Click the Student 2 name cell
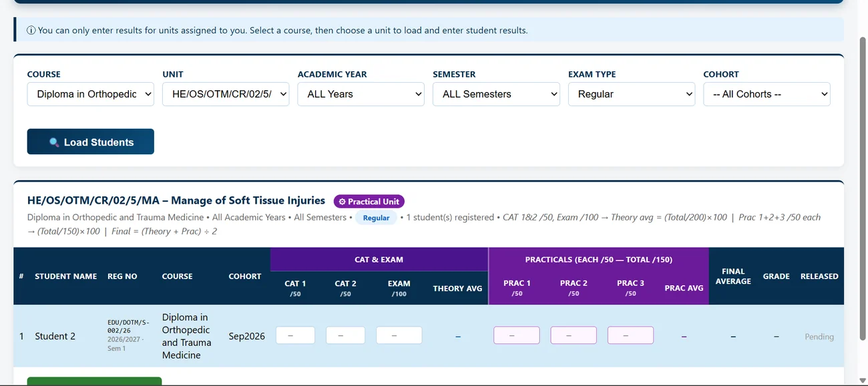 55,336
